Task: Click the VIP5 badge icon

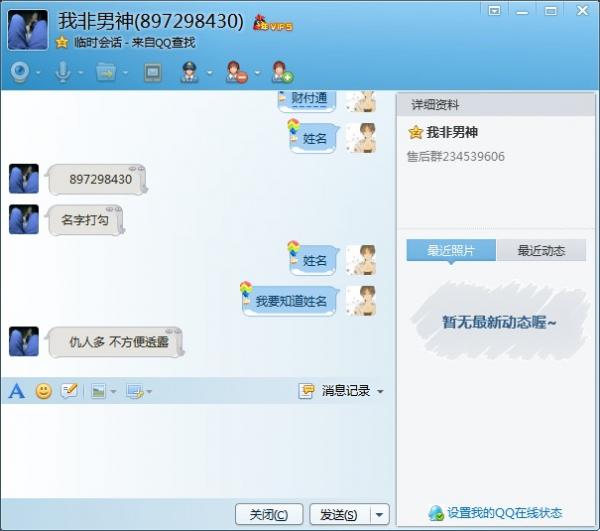Action: coord(273,24)
